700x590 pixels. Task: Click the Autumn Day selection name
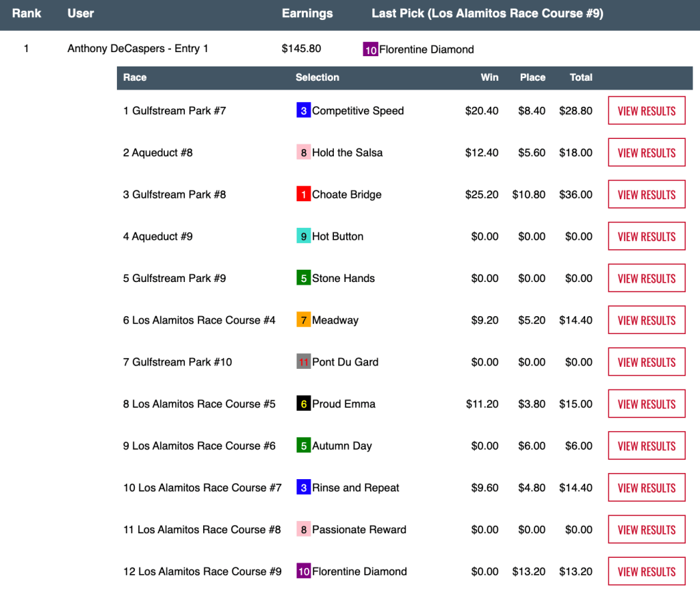[341, 446]
